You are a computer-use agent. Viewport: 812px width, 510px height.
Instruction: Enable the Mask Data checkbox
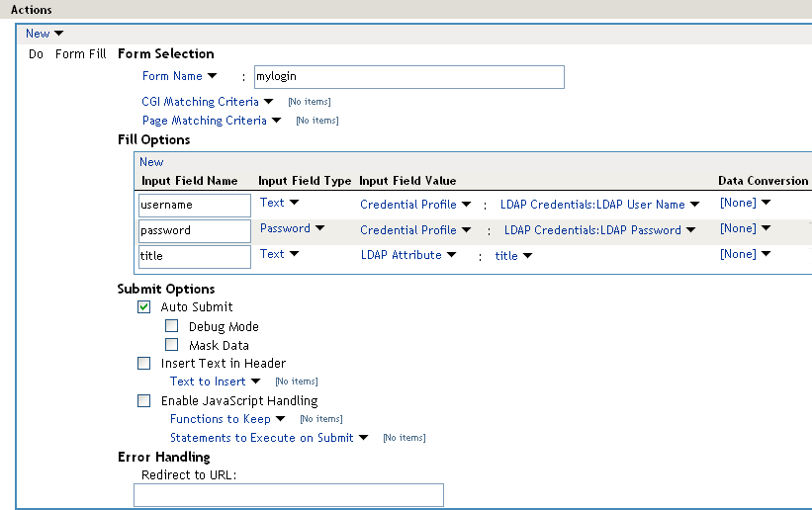172,345
